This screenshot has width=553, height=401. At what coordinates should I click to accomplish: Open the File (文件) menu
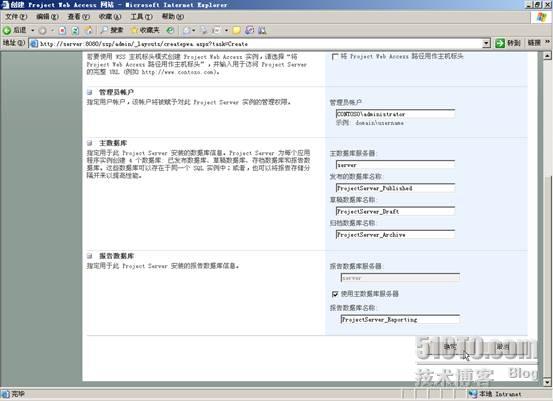point(16,17)
